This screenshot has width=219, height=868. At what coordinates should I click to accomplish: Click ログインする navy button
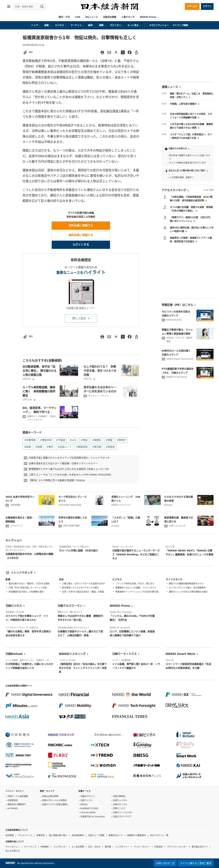[x=81, y=245]
